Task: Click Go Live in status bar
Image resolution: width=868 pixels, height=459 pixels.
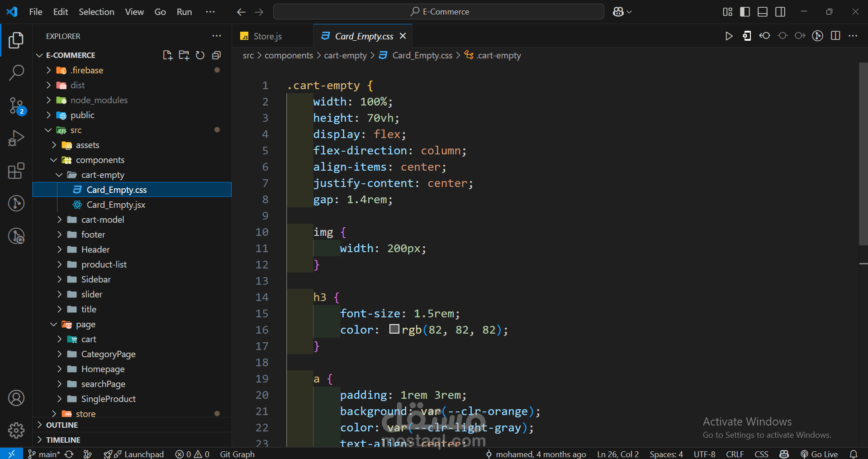Action: (x=819, y=454)
